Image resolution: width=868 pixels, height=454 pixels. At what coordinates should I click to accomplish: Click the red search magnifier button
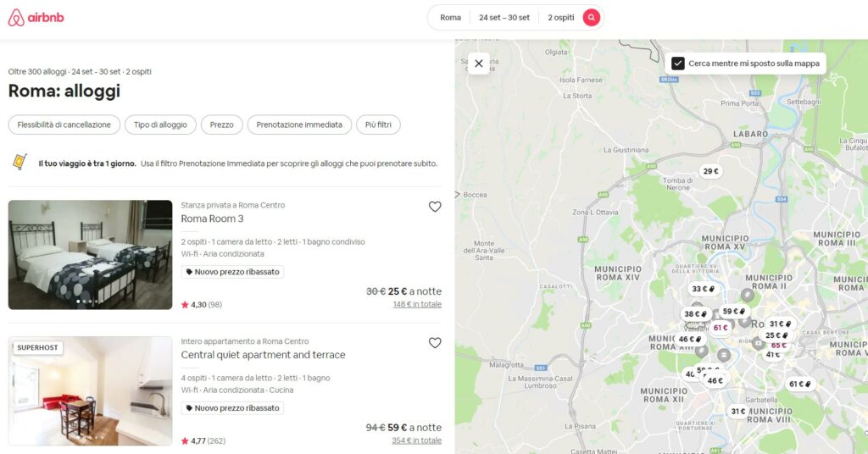click(x=592, y=18)
